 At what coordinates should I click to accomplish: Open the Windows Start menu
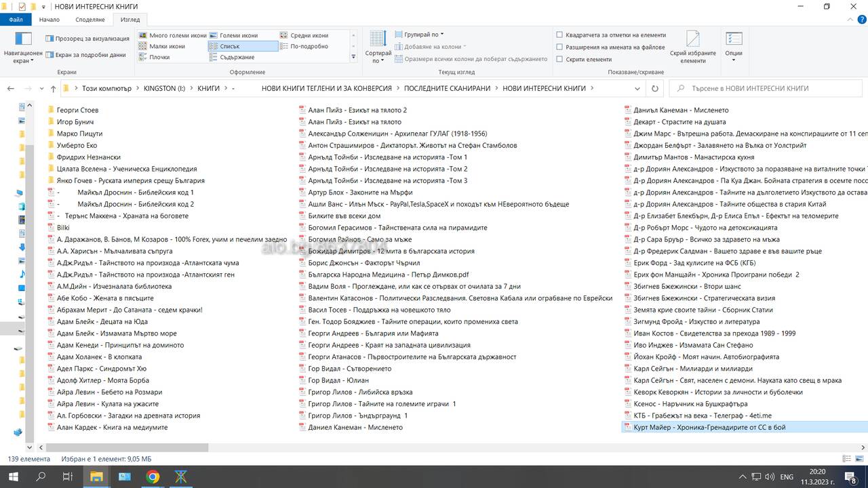click(14, 476)
